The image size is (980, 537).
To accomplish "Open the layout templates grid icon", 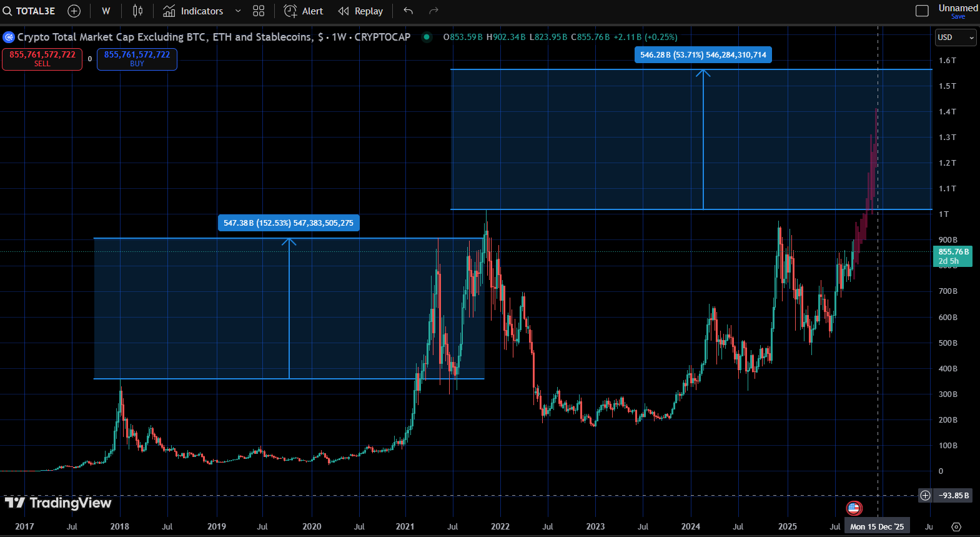I will pos(259,11).
